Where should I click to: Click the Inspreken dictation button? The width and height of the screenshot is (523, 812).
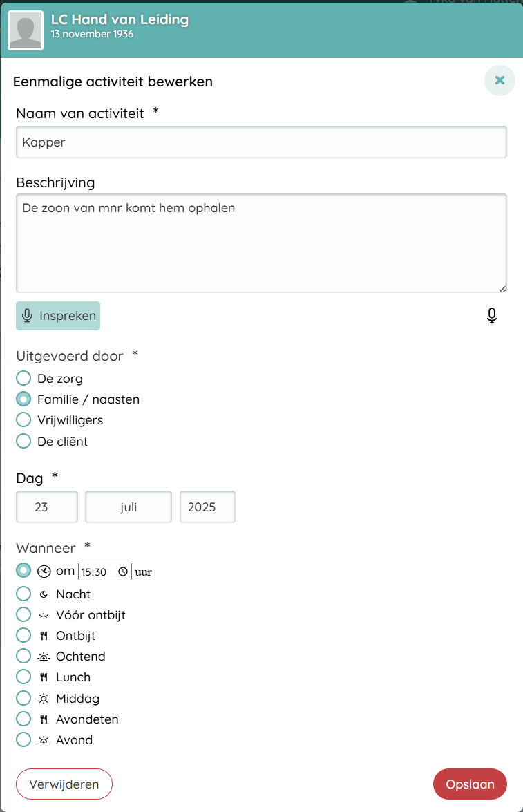tap(58, 316)
